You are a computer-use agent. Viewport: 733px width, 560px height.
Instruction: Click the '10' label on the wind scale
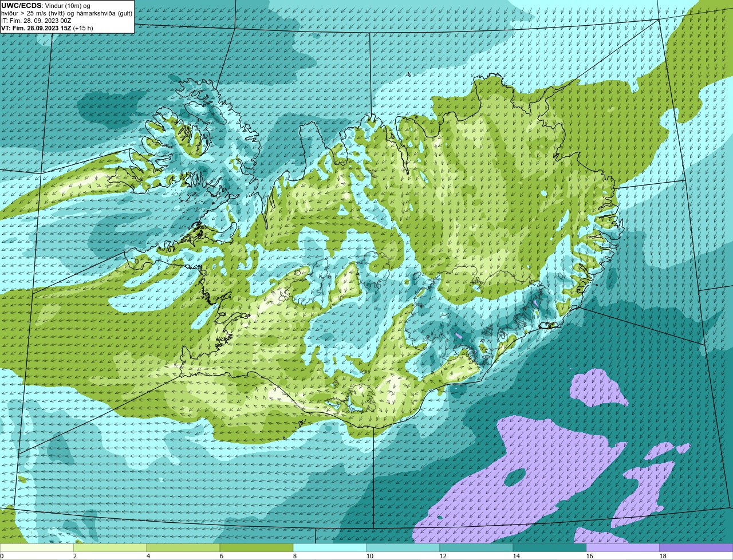(x=370, y=556)
